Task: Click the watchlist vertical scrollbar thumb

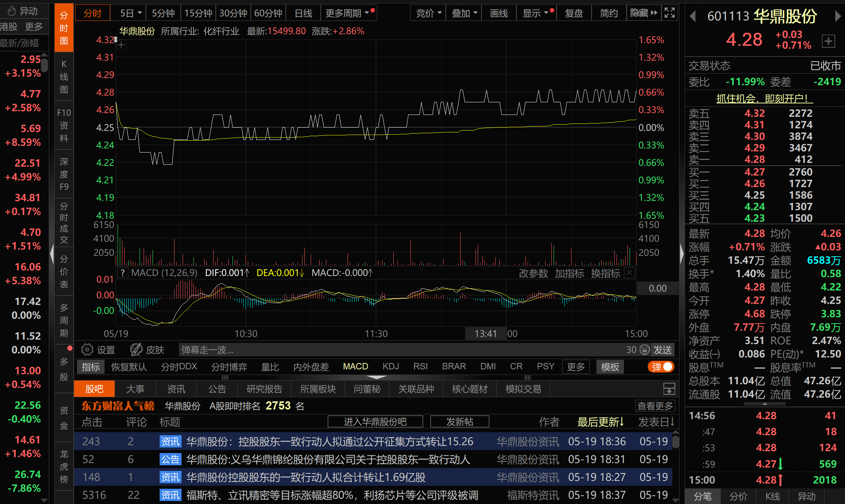Action: pos(44,65)
